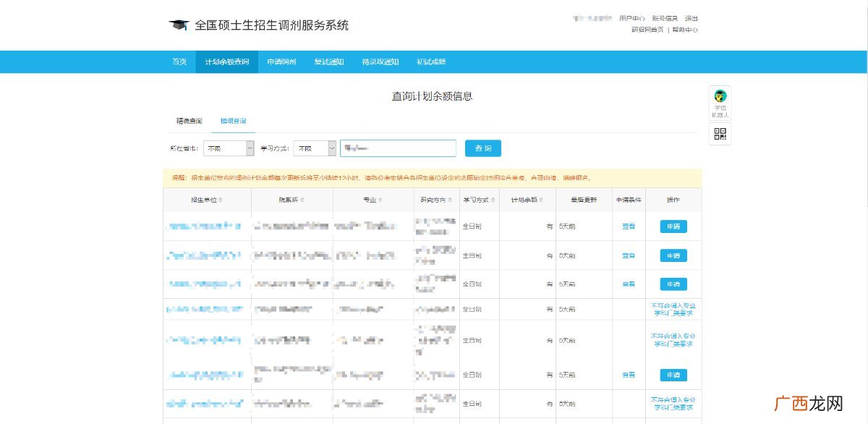Sort by 计划余额 column arrows
The width and height of the screenshot is (868, 424).
[x=541, y=200]
